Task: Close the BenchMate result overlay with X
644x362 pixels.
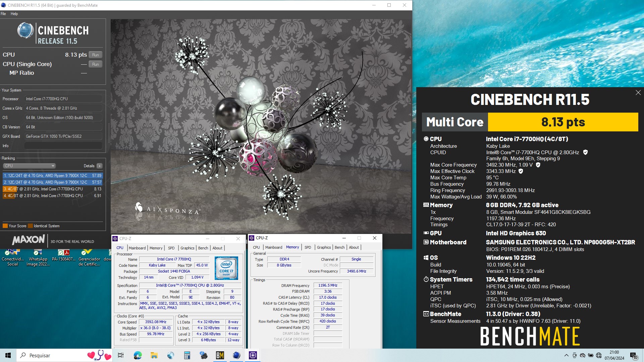Action: point(638,93)
